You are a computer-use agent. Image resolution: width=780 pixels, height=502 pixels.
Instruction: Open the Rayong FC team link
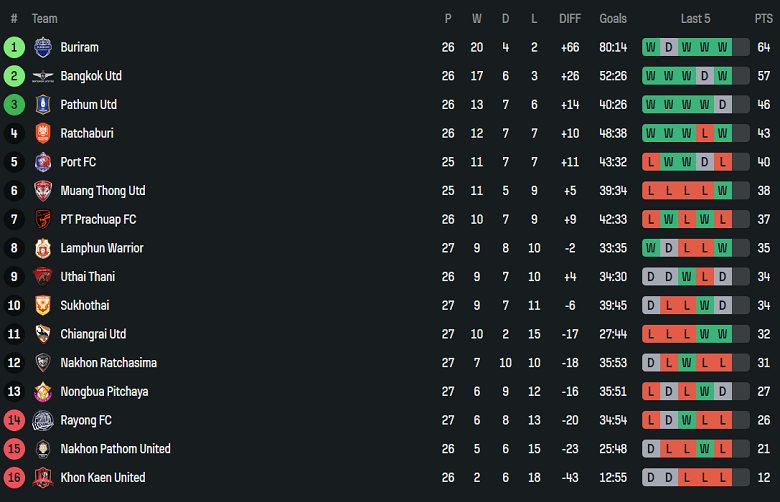click(x=86, y=420)
